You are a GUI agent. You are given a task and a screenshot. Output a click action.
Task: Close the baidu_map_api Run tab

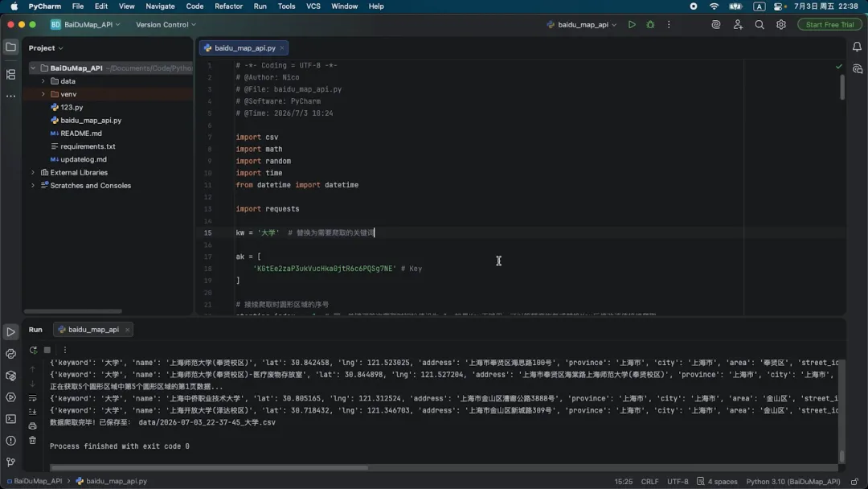(127, 330)
